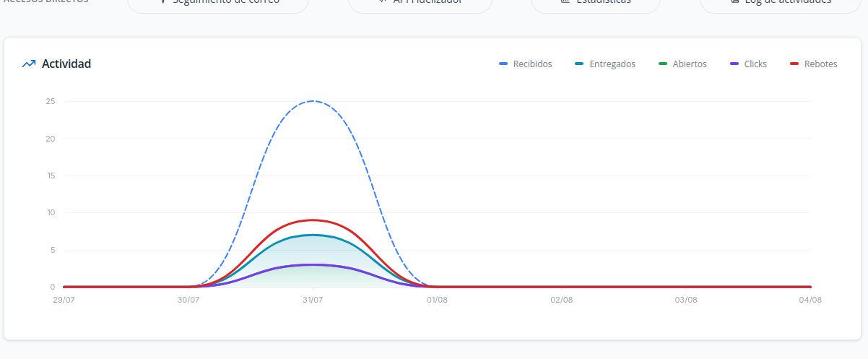This screenshot has width=868, height=359.
Task: Click the Actividad panel title
Action: tap(66, 64)
